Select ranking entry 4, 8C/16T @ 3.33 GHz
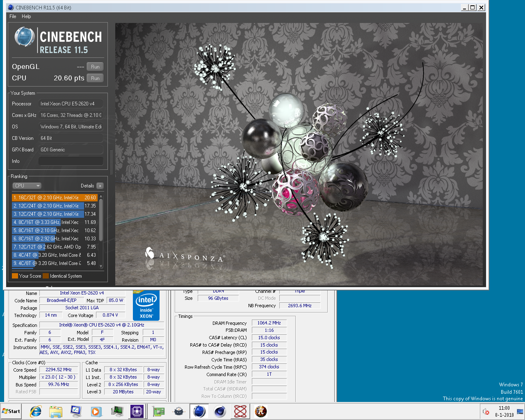 55,222
